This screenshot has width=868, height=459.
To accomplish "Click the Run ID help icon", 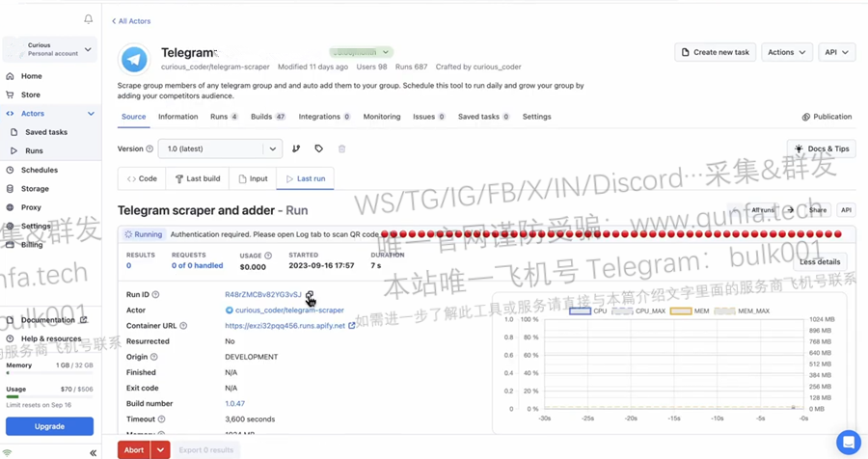I will click(155, 294).
